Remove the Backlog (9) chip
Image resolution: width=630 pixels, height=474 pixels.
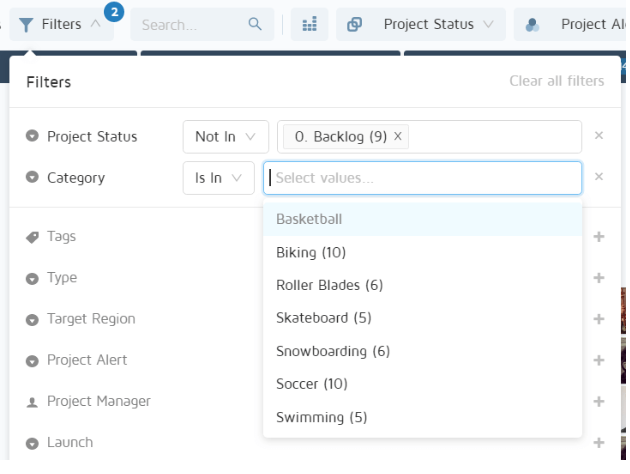pyautogui.click(x=398, y=136)
